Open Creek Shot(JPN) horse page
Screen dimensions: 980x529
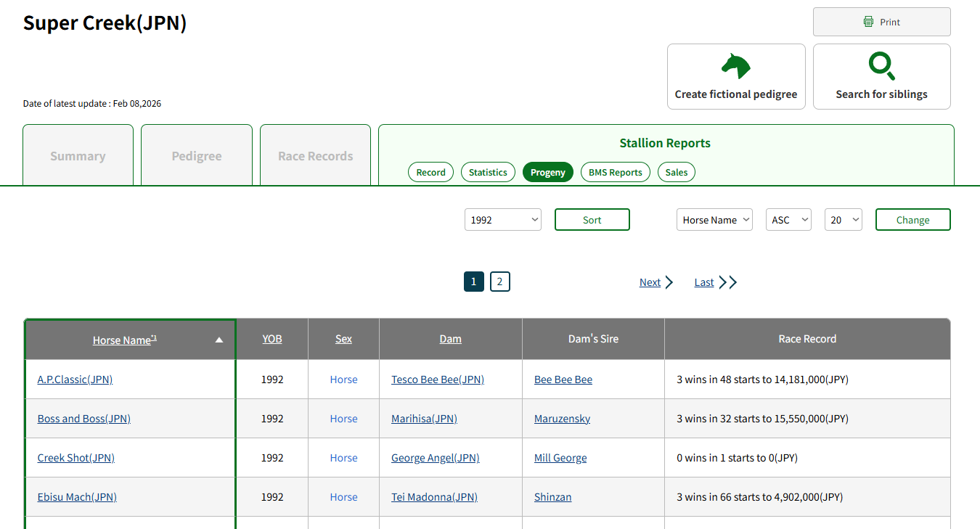point(76,458)
